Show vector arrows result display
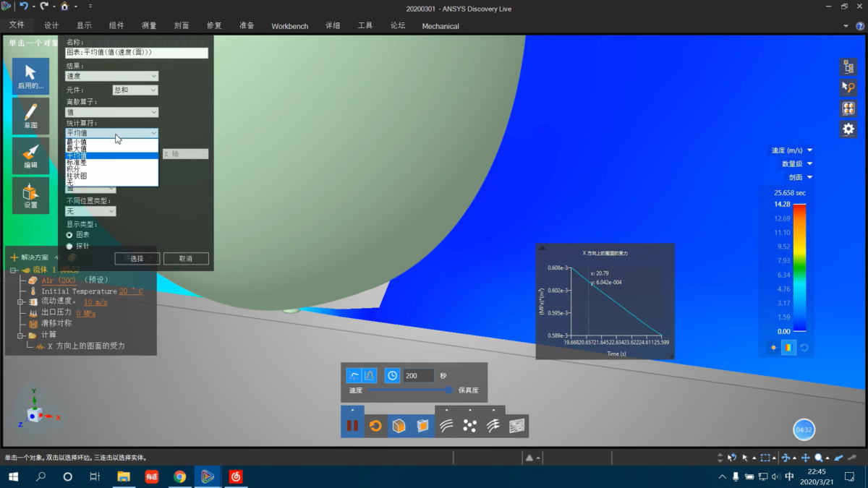This screenshot has width=868, height=488. pyautogui.click(x=493, y=426)
